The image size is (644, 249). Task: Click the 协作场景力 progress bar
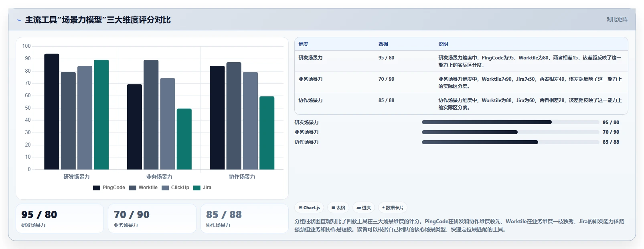(510, 142)
